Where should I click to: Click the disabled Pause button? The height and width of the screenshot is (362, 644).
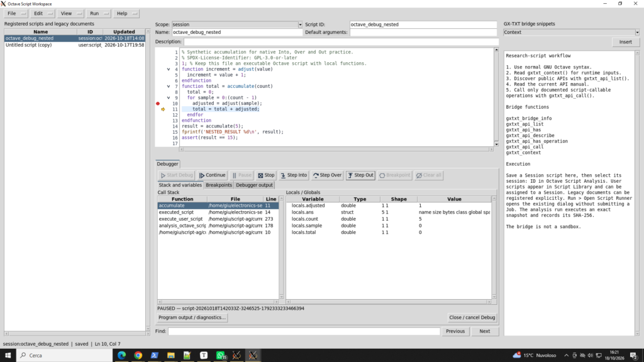242,175
